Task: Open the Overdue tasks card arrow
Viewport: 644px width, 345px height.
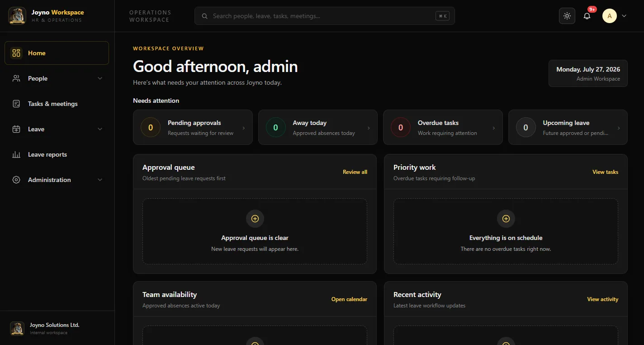Action: [x=493, y=128]
